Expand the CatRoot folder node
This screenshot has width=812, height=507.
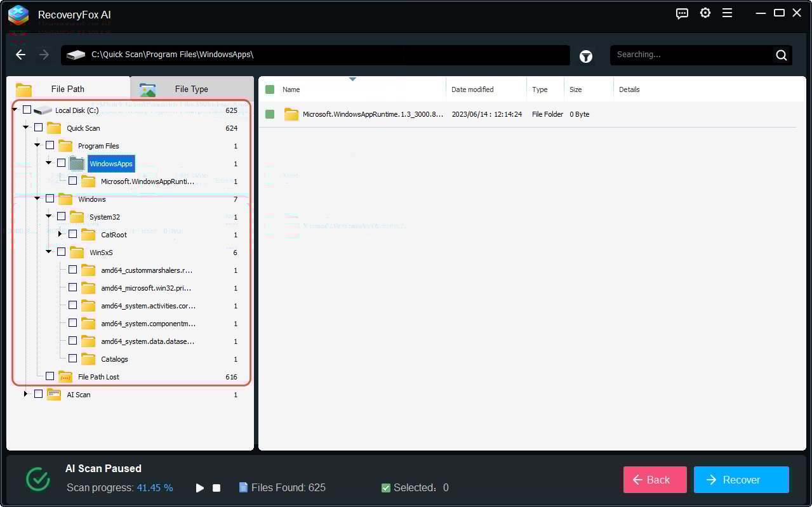pyautogui.click(x=60, y=234)
